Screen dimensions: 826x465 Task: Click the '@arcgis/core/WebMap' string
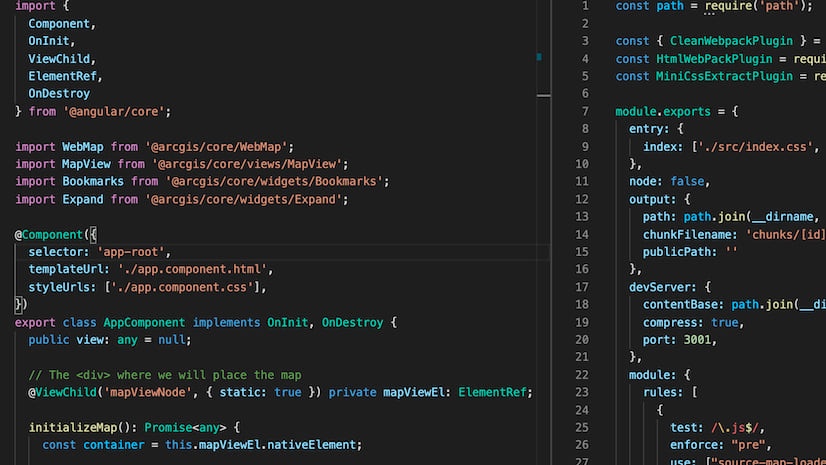tap(217, 147)
